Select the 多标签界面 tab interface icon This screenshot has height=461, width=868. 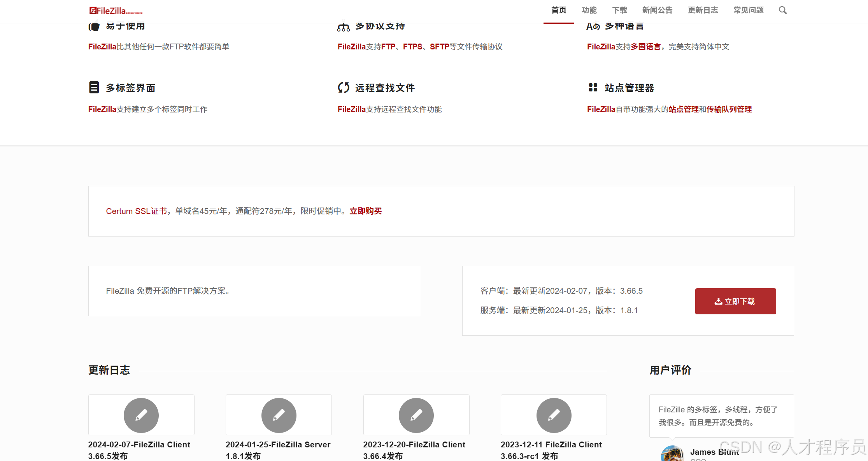(94, 88)
